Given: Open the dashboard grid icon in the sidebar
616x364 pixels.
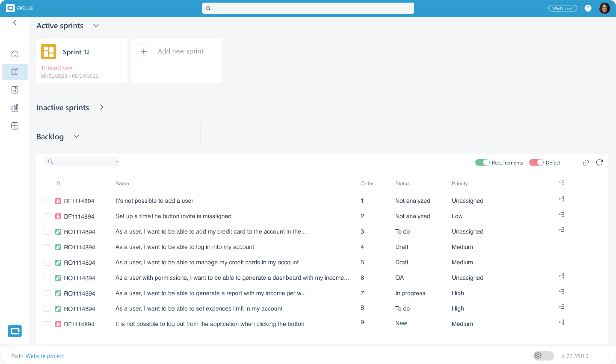Looking at the screenshot, I should pos(15,126).
